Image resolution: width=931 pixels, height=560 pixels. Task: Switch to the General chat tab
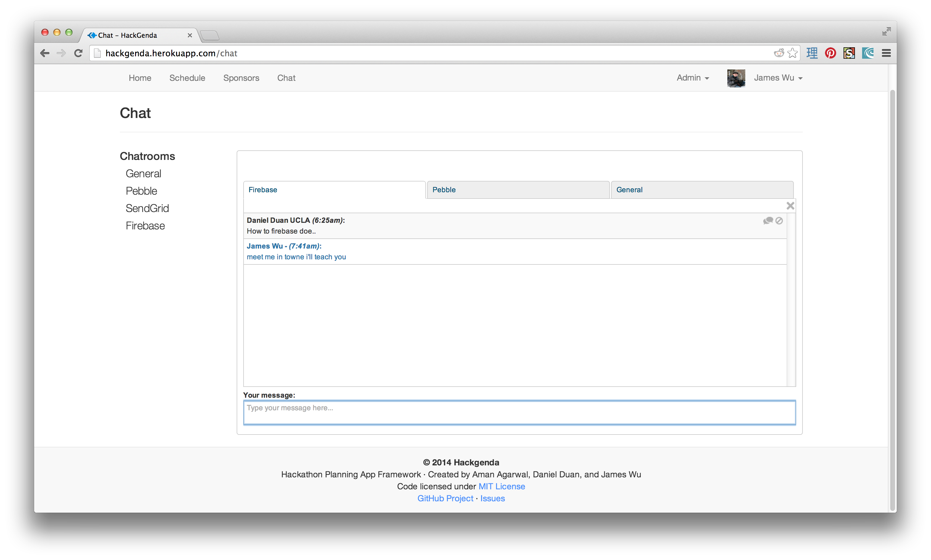click(x=702, y=190)
